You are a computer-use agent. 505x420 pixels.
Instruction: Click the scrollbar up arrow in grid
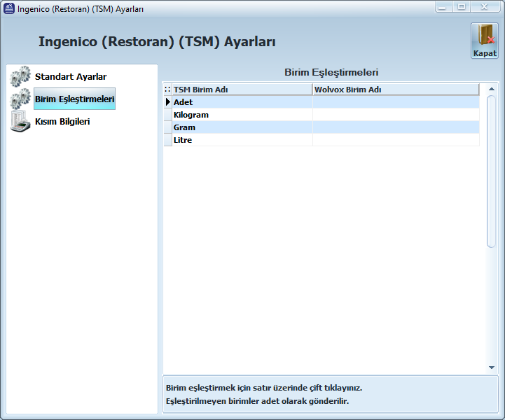[492, 89]
